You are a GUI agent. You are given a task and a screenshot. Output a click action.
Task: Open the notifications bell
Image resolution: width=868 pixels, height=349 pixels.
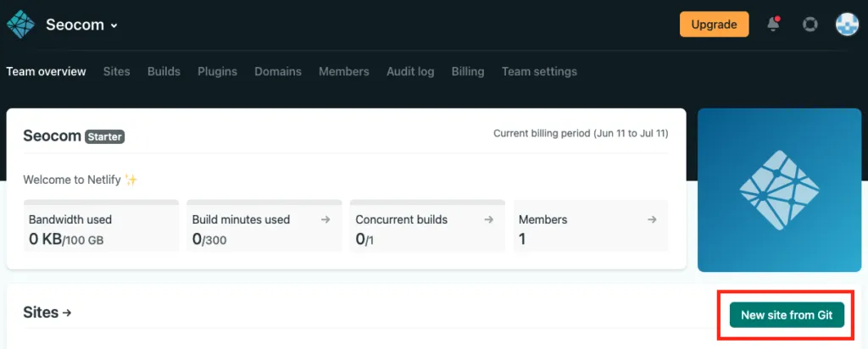[773, 25]
